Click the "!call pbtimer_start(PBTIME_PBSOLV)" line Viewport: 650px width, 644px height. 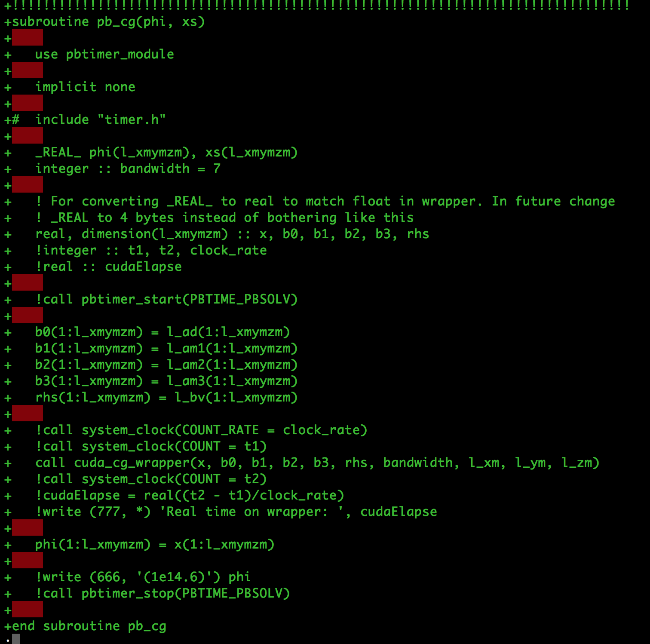(x=166, y=299)
